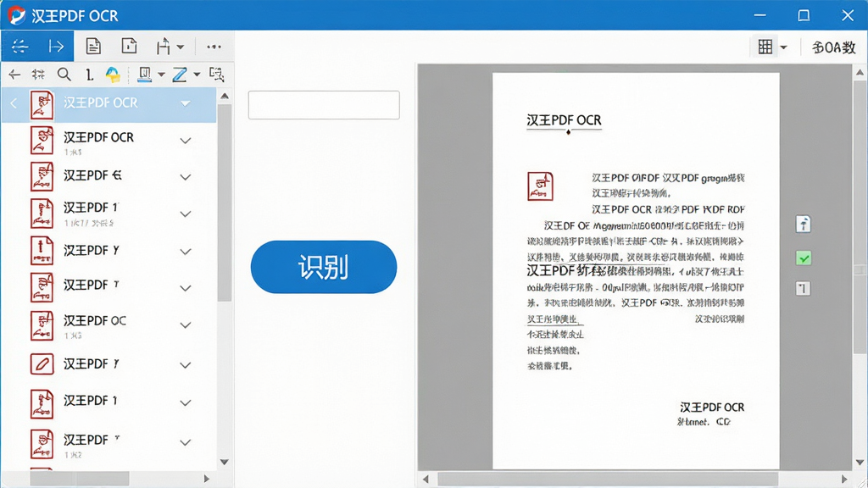The image size is (868, 488).
Task: Click the right arrow of the preview horizontal scrollbar
Action: tap(844, 479)
